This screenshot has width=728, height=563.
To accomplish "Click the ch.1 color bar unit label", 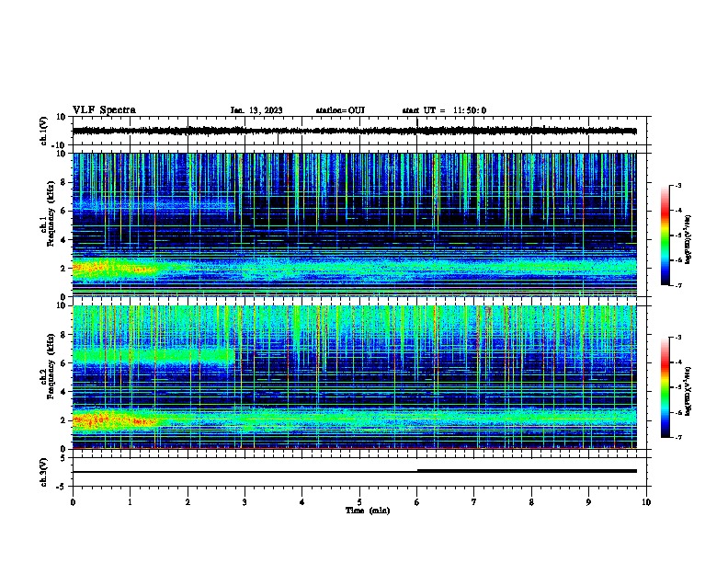I will point(688,239).
